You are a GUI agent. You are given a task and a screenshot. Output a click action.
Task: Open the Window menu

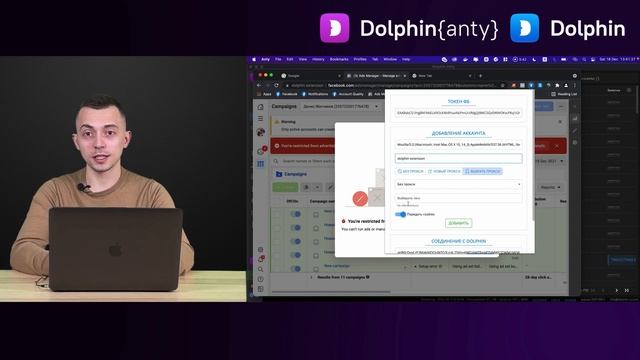(x=390, y=60)
